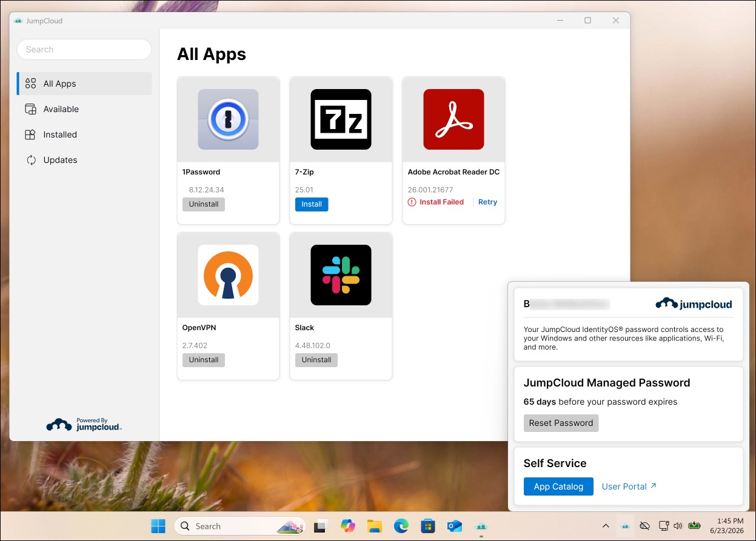The image size is (756, 541).
Task: Launch Copilot from the taskbar
Action: tap(347, 526)
